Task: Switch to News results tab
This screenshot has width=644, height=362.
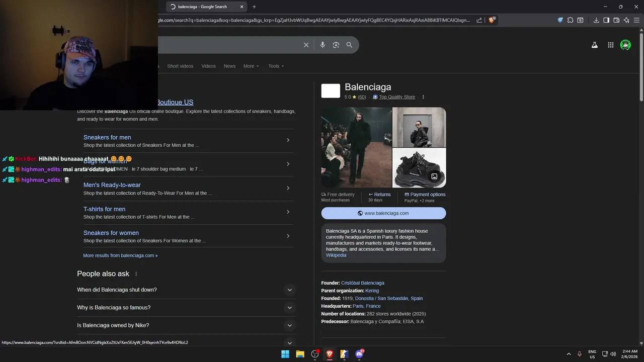Action: 229,66
